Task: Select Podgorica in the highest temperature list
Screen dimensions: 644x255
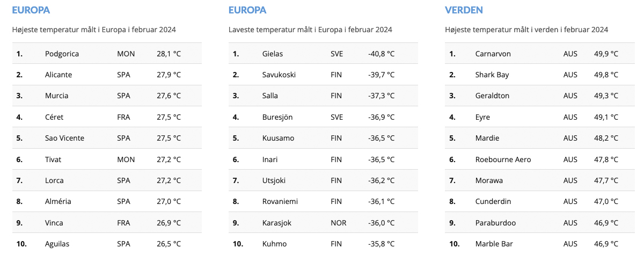Action: [x=63, y=54]
